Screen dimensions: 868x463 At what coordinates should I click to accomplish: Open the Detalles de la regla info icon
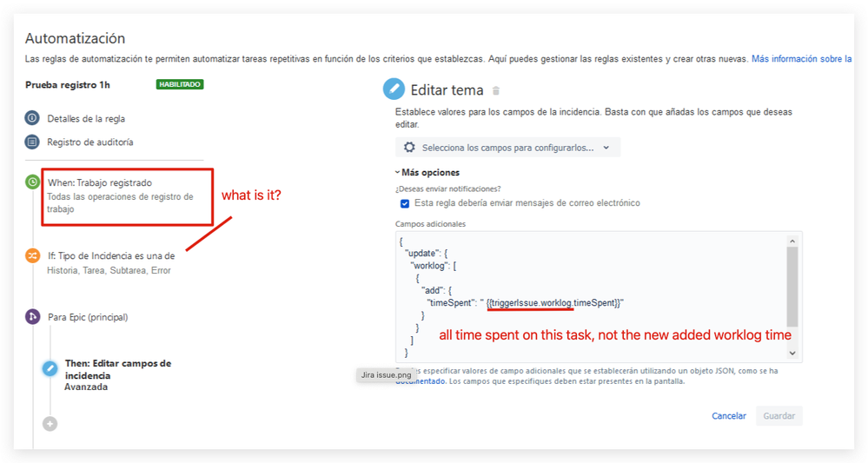(32, 118)
